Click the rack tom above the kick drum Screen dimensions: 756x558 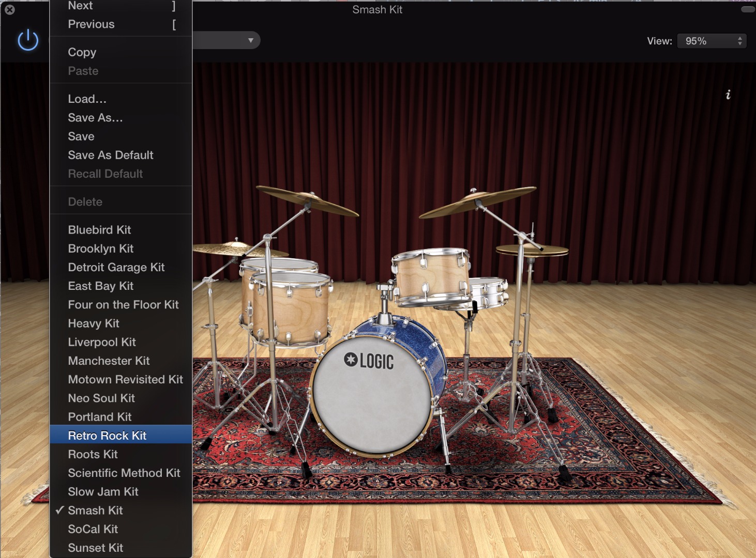tap(431, 277)
